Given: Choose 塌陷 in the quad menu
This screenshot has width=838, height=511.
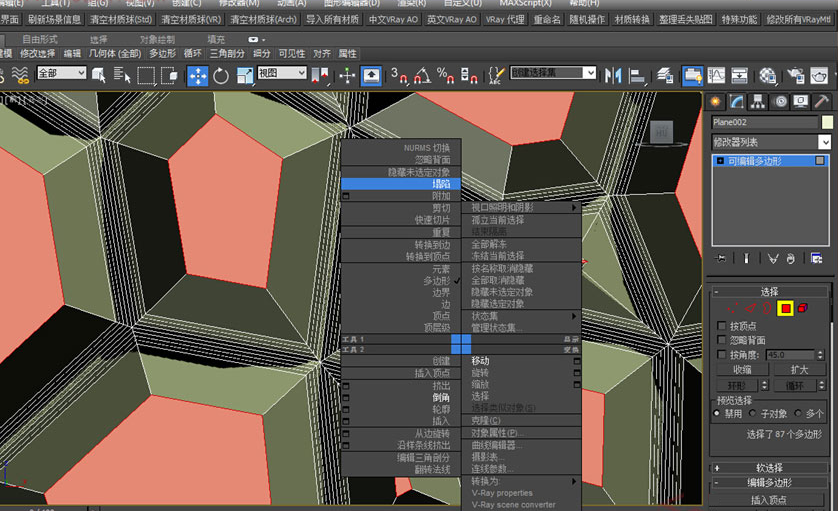Looking at the screenshot, I should click(401, 184).
